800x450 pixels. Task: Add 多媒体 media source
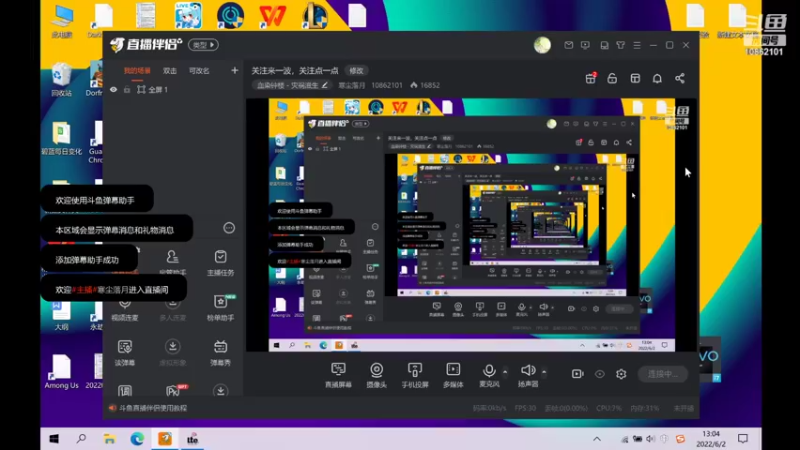point(453,375)
